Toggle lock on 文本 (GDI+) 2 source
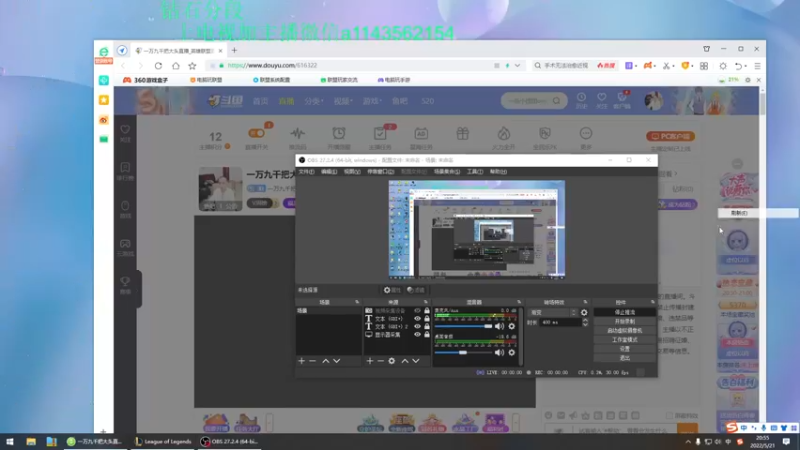The height and width of the screenshot is (450, 800). (427, 327)
